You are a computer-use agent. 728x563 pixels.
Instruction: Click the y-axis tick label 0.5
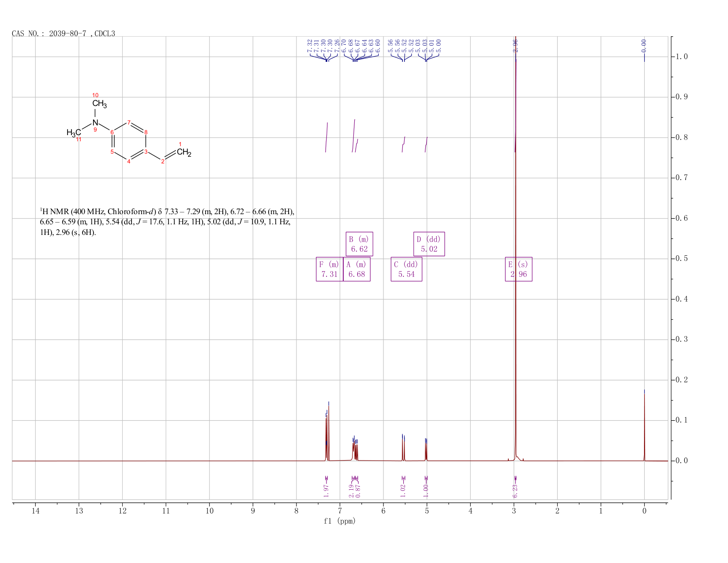(x=682, y=259)
